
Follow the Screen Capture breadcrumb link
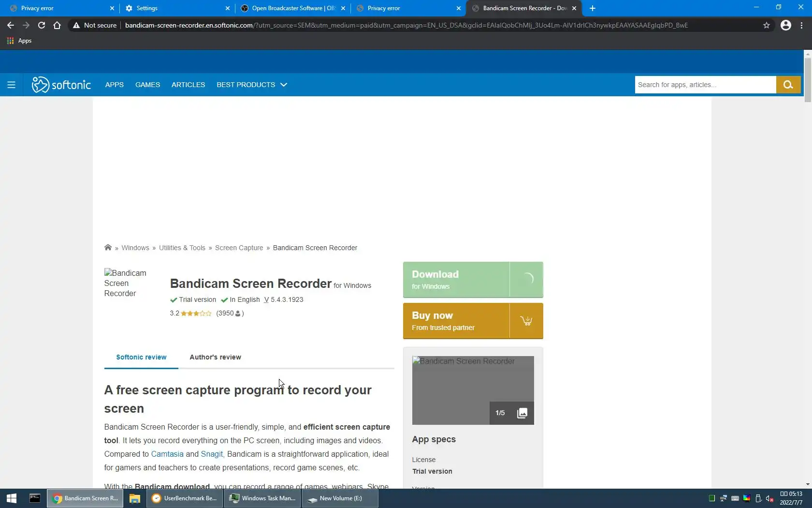tap(239, 248)
